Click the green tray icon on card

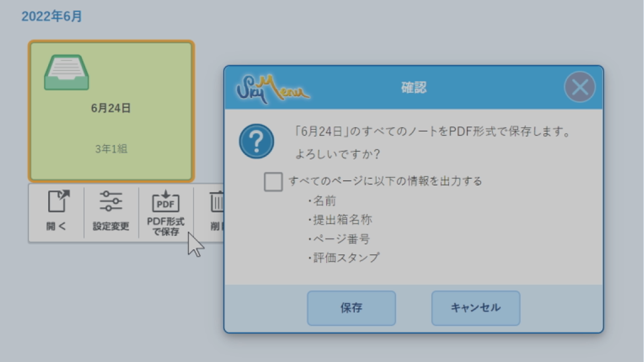point(66,72)
